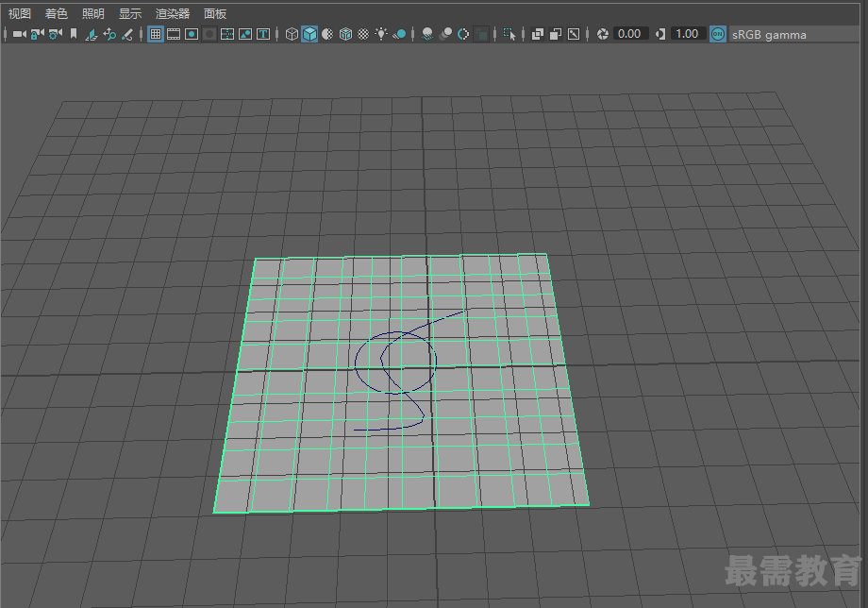The height and width of the screenshot is (608, 868).
Task: Toggle the Safe Title display
Action: pos(263,34)
